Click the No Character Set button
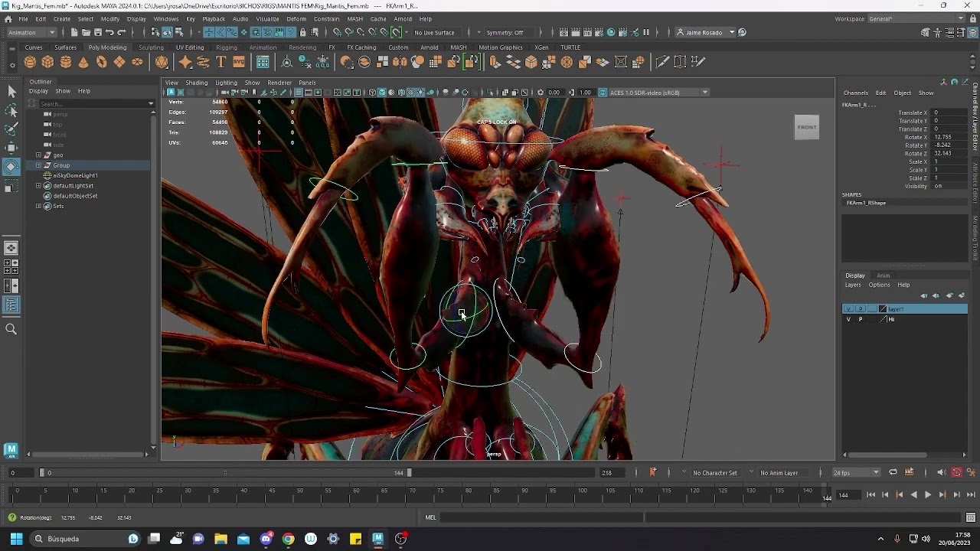Image resolution: width=980 pixels, height=551 pixels. point(714,472)
